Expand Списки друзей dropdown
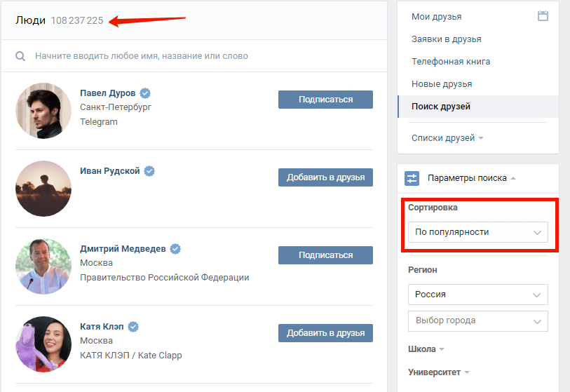Image resolution: width=570 pixels, height=392 pixels. (x=447, y=138)
